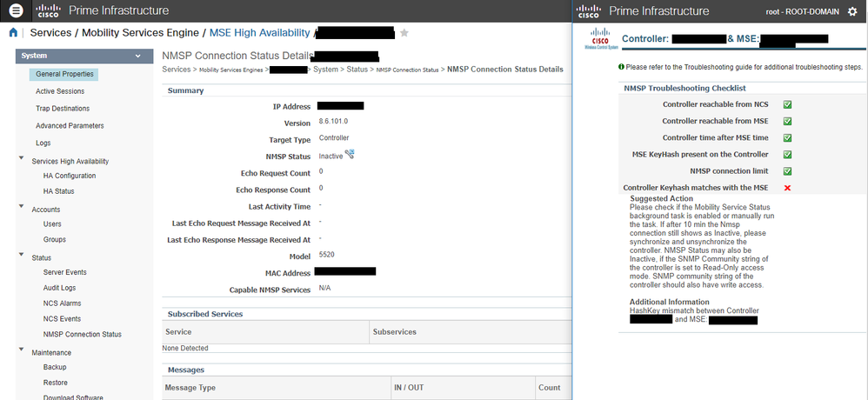Click the Cisco Wireless Control System logo
Image resolution: width=868 pixels, height=400 pixels.
pyautogui.click(x=600, y=40)
